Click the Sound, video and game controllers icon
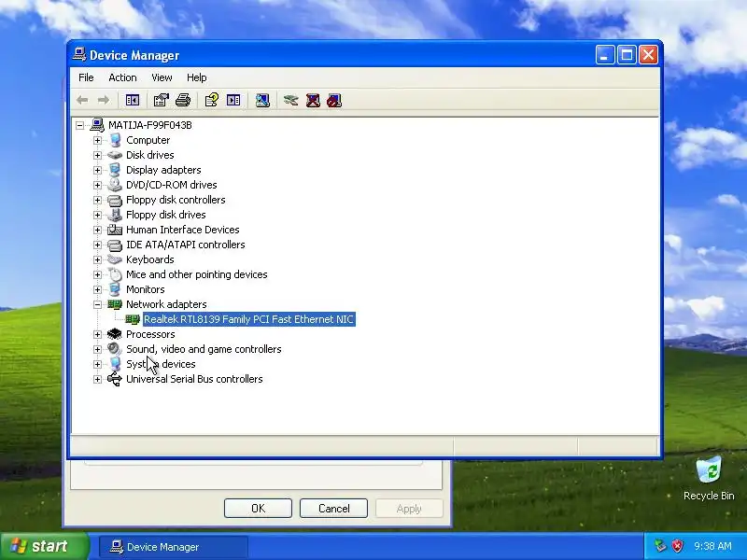747x560 pixels. [x=114, y=349]
